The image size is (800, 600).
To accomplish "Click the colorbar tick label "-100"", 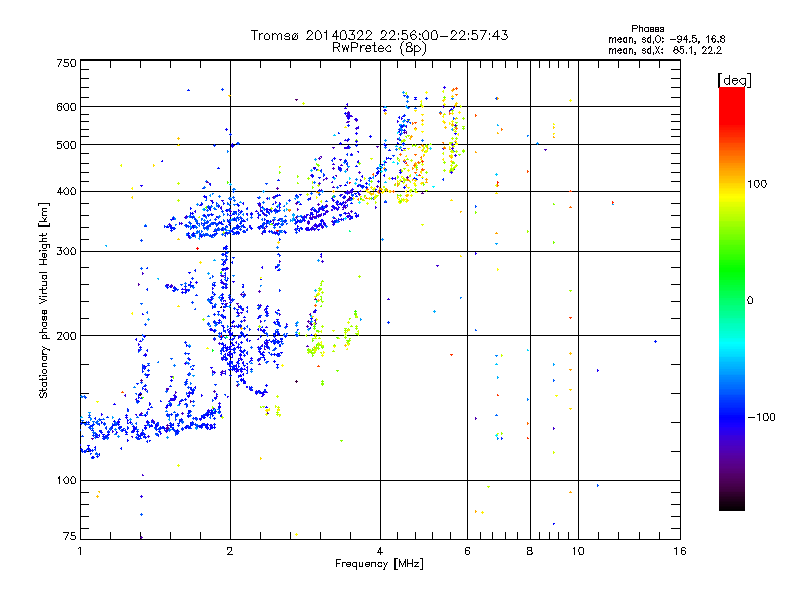I will 761,417.
